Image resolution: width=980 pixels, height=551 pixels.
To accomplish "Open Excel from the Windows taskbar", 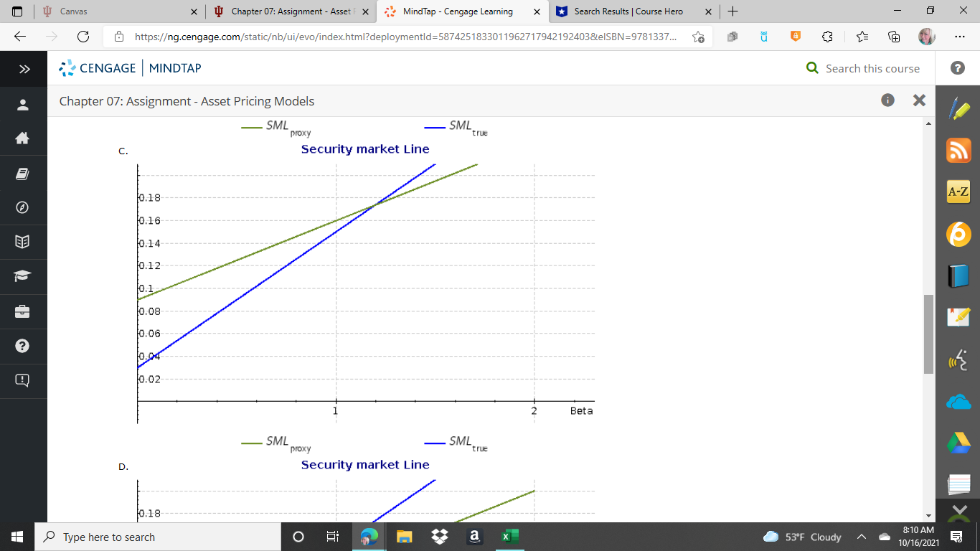I will (x=509, y=537).
